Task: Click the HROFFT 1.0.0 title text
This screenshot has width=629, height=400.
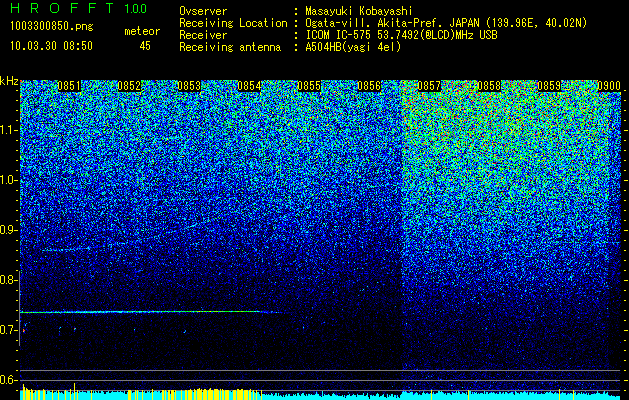Action: [79, 8]
